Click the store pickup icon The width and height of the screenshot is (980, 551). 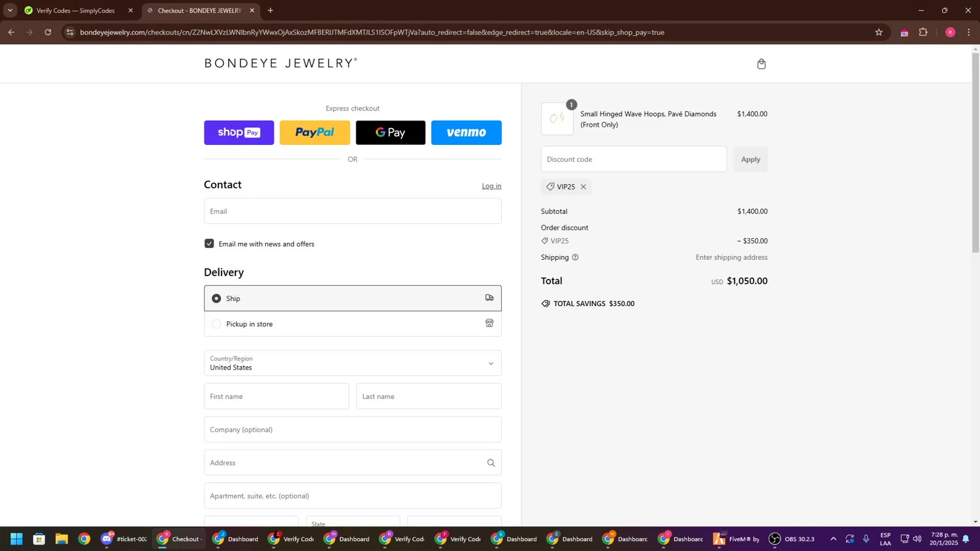click(x=489, y=323)
